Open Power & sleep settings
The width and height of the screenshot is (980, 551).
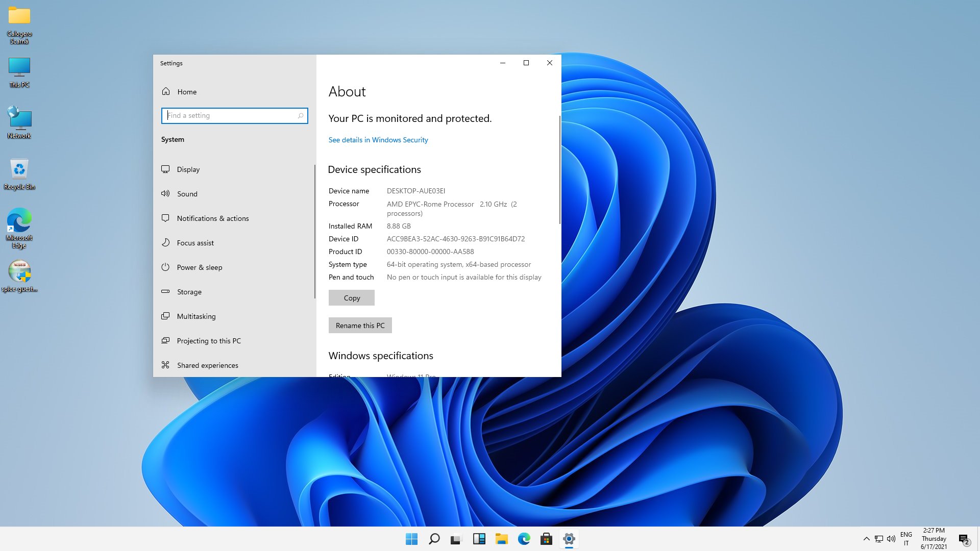(x=200, y=267)
